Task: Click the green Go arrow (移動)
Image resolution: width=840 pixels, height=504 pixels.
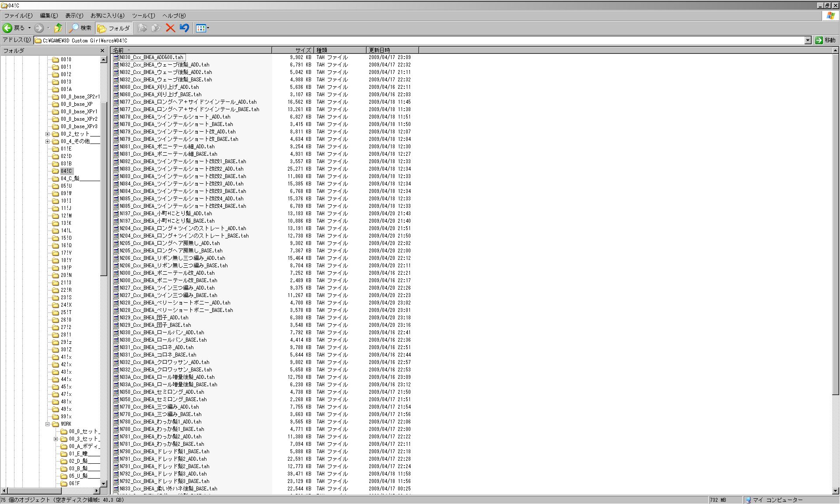Action: 819,40
